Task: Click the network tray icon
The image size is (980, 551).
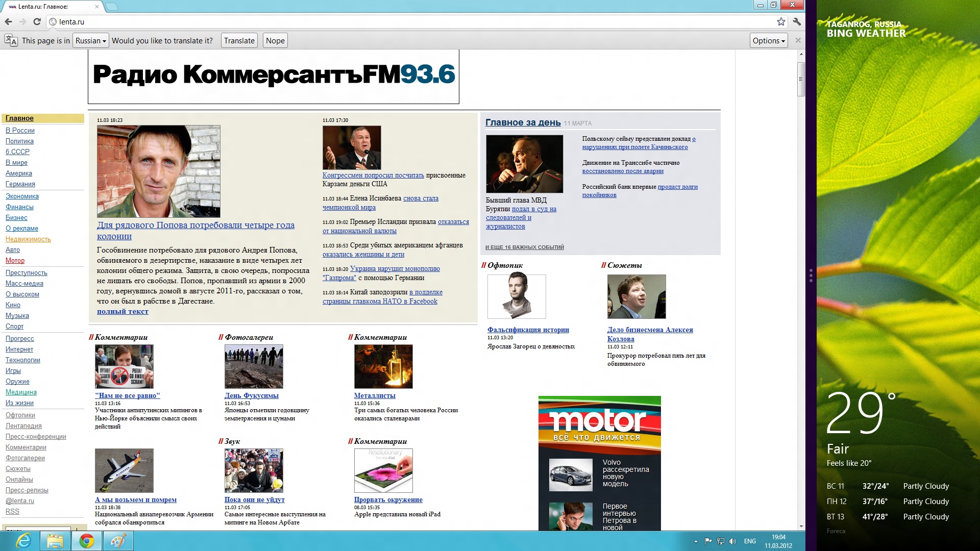Action: click(x=721, y=541)
